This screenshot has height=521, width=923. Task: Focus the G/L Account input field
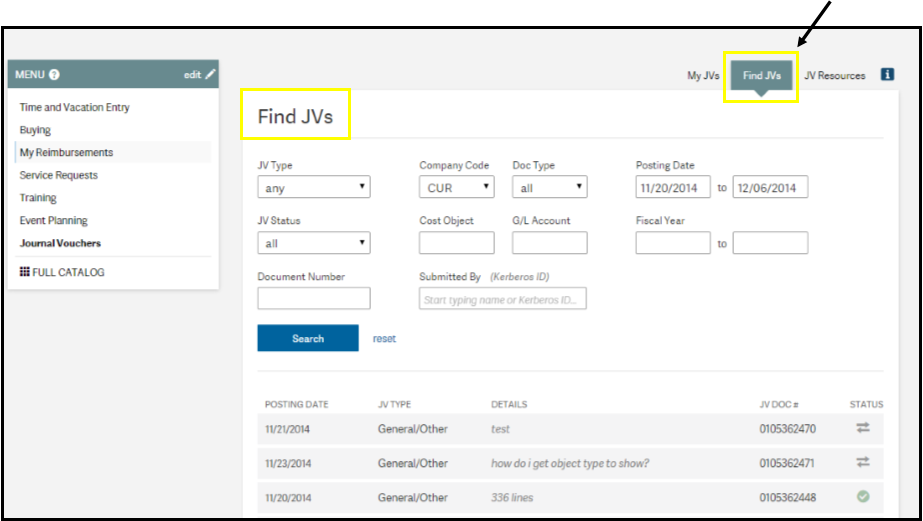click(549, 243)
